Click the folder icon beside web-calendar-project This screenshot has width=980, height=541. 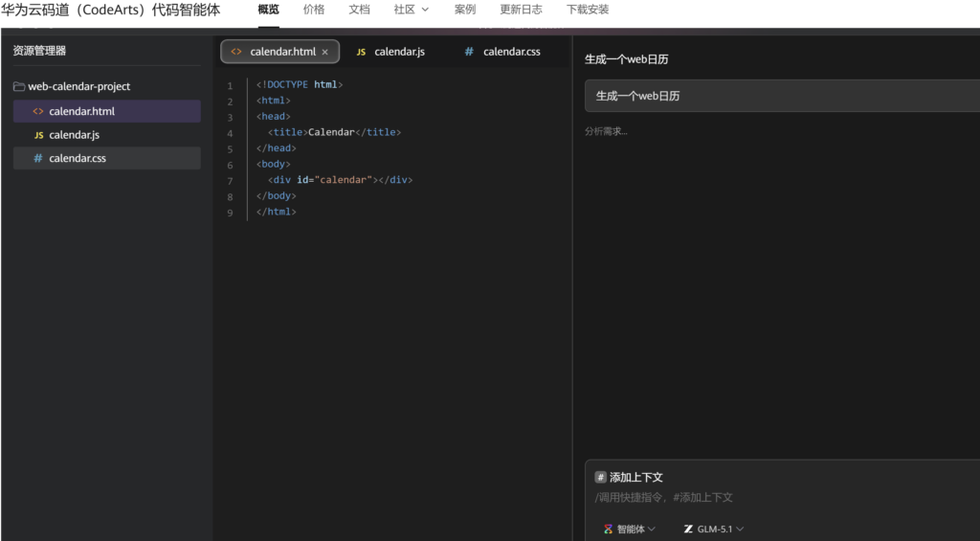click(x=19, y=86)
